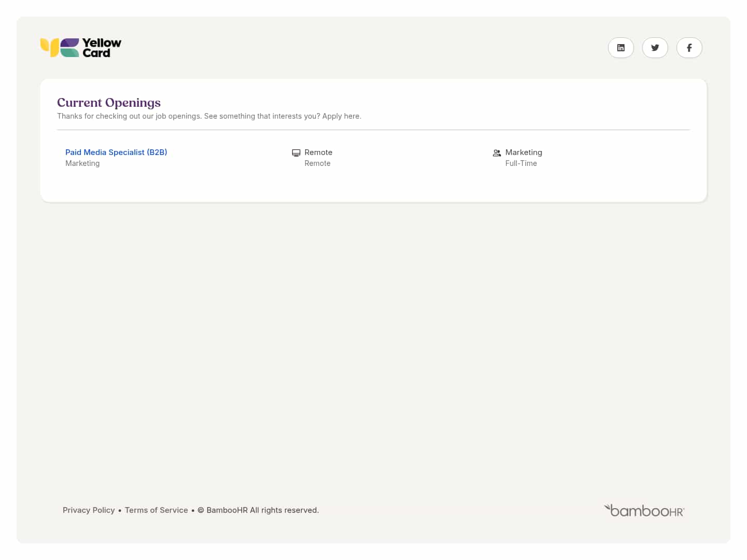
Task: Click the Remote subtitle under the location
Action: click(317, 163)
